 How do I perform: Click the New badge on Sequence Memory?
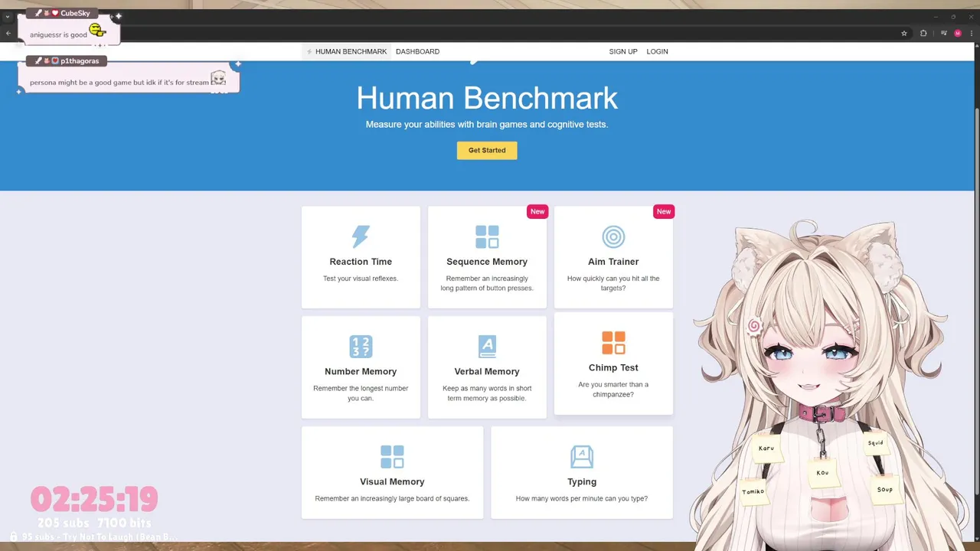[x=537, y=211]
